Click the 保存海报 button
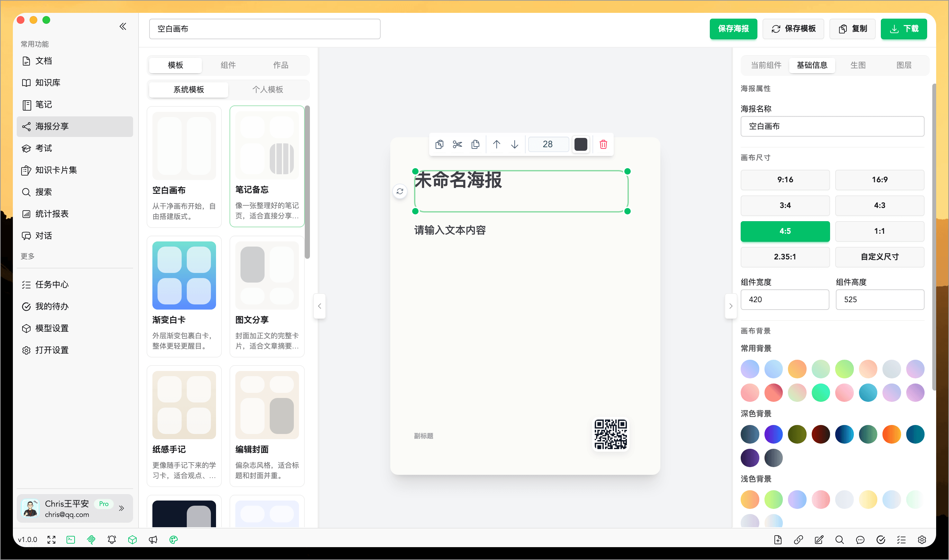Image resolution: width=949 pixels, height=560 pixels. tap(733, 29)
